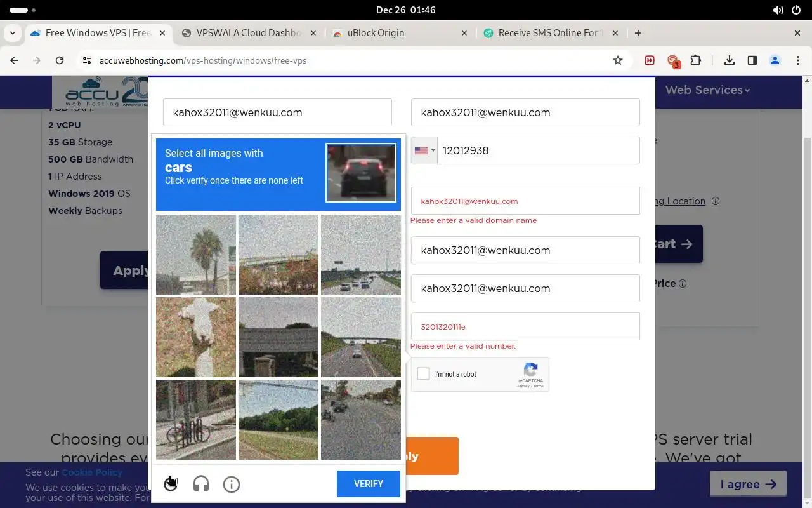Click the info icon next to Price

pyautogui.click(x=683, y=284)
